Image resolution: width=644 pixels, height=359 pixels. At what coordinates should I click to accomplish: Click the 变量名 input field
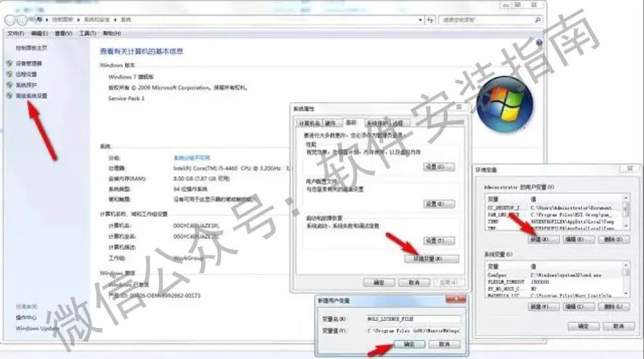413,319
